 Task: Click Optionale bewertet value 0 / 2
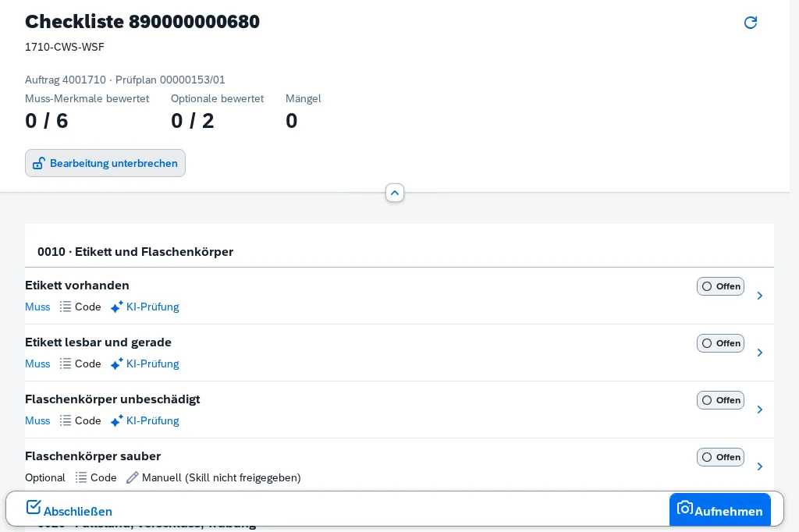[x=193, y=121]
